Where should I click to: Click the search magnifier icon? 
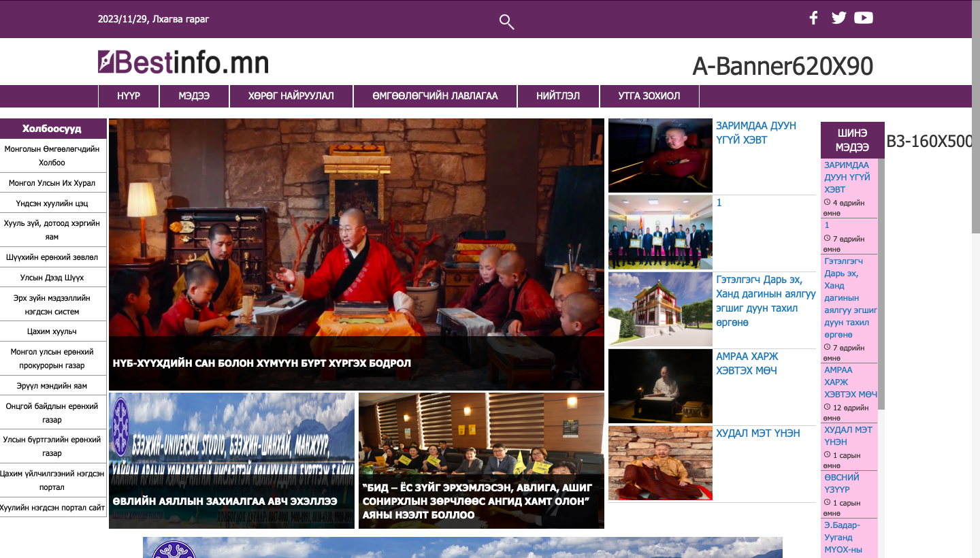click(x=506, y=22)
